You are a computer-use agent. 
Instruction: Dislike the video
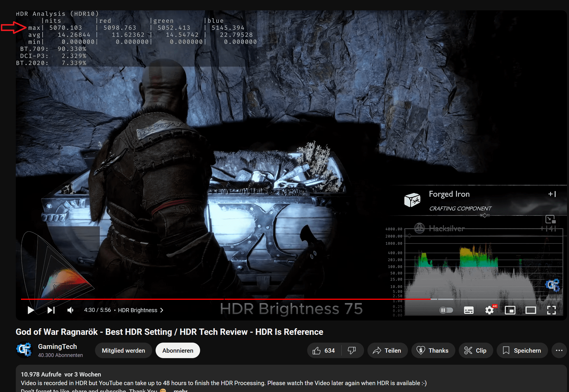(352, 350)
